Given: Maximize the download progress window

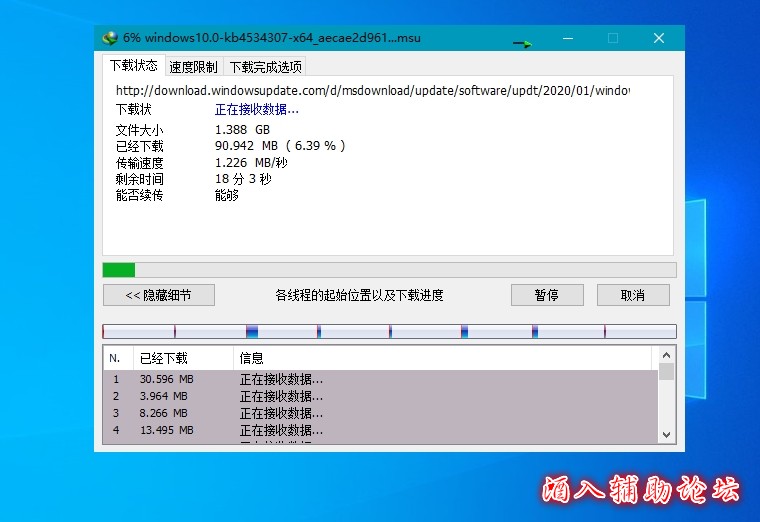Looking at the screenshot, I should pyautogui.click(x=613, y=38).
